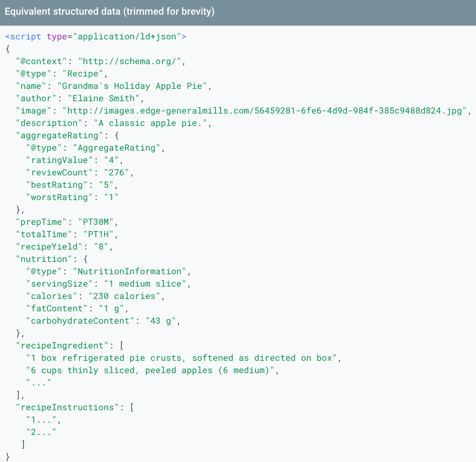Viewport: 476px width, 462px height.
Task: Click the image URL string
Action: (x=265, y=111)
